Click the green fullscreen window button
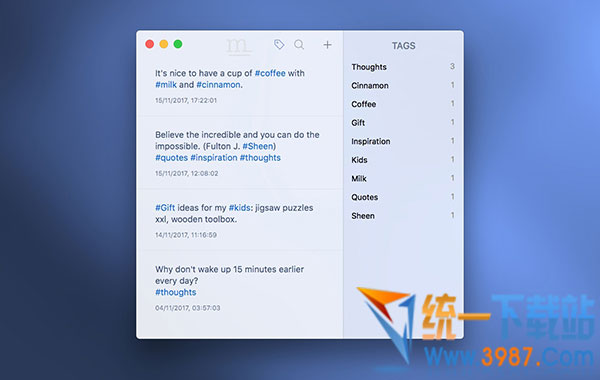600x380 pixels. tap(178, 44)
